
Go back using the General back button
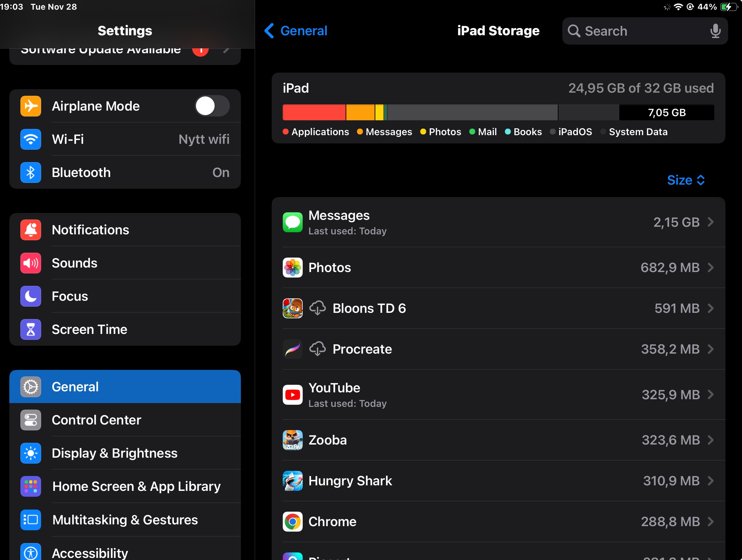click(295, 30)
